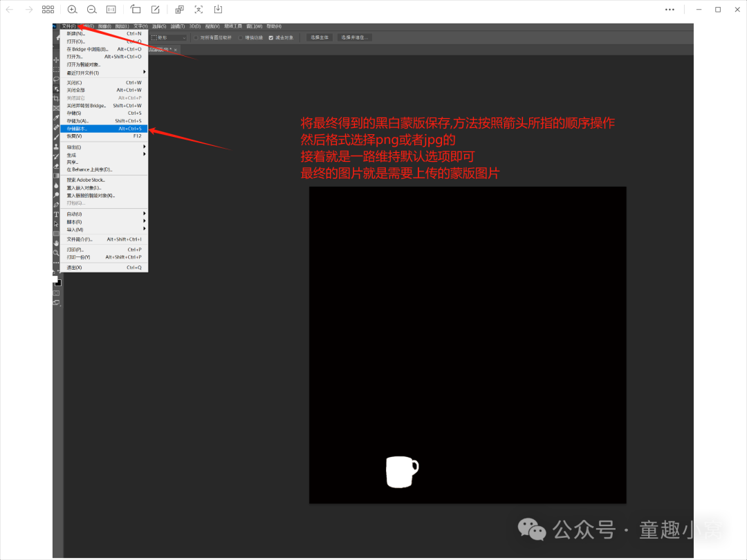Select the Type tool in Photoshop toolbar
Screen dimensions: 747x560
tap(57, 214)
